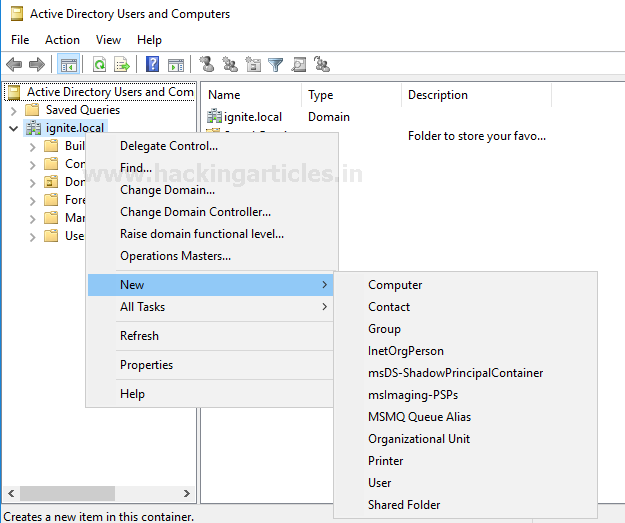Expand the Saved Queries tree node
The height and width of the screenshot is (523, 625).
14,110
